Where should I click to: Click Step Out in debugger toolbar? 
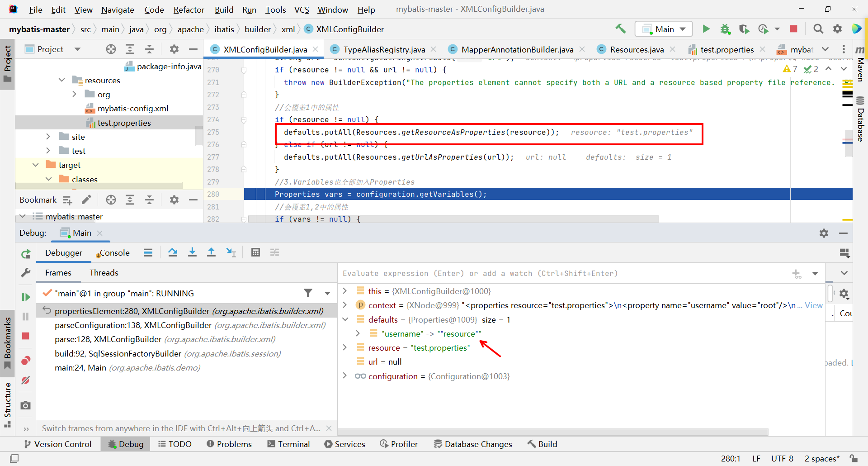tap(211, 252)
